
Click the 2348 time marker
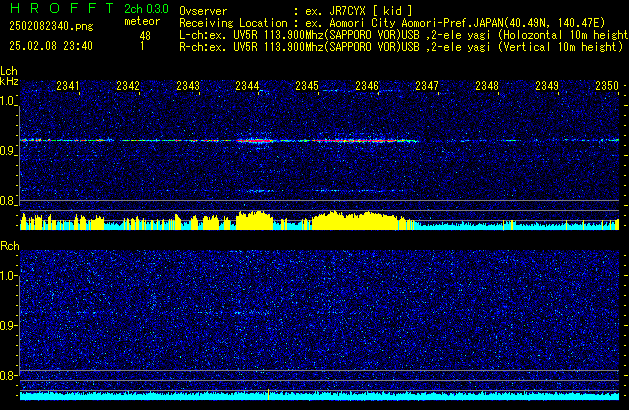(x=487, y=86)
